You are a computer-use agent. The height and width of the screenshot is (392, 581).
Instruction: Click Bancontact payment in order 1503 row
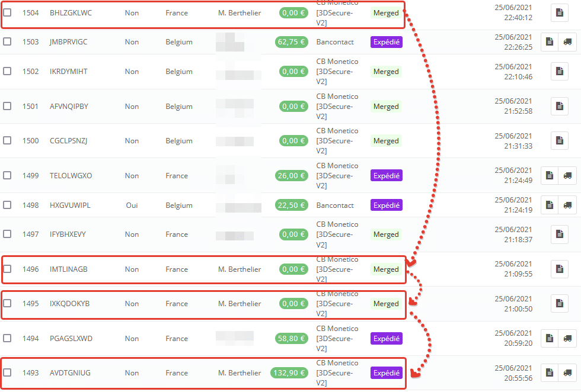[x=335, y=42]
